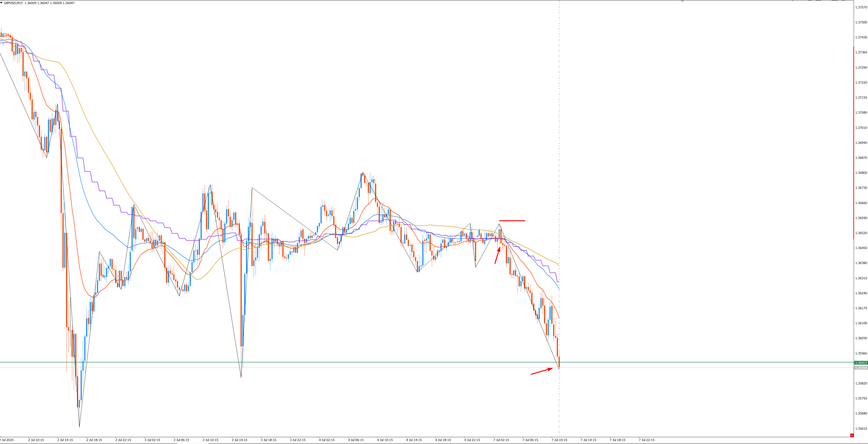Open the GBPUSD,M15 chart menu triangle

[1, 3]
